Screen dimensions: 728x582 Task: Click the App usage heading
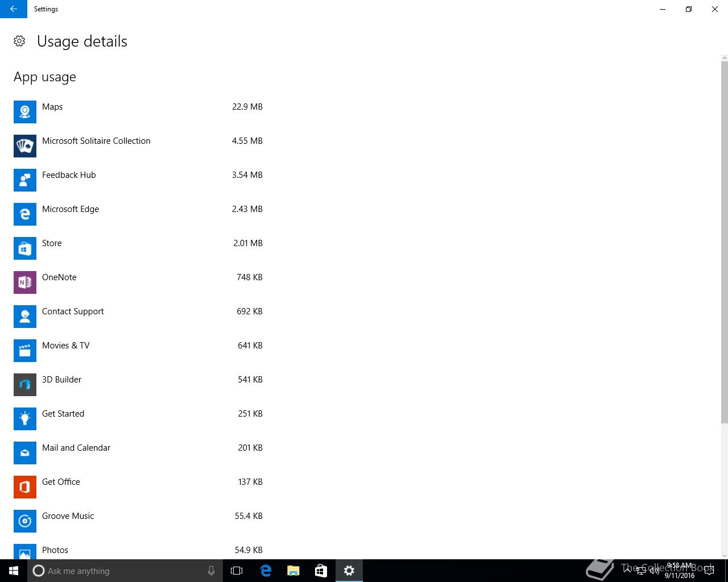[45, 77]
